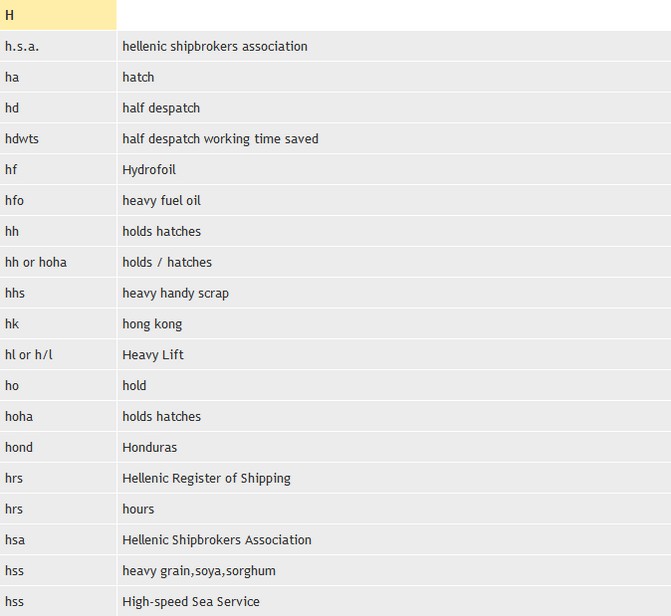671x616 pixels.
Task: Click Hellenic Register of Shipping text
Action: (x=206, y=478)
